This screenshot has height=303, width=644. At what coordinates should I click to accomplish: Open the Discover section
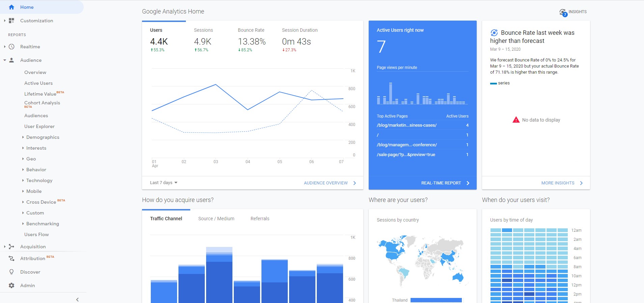pyautogui.click(x=30, y=272)
